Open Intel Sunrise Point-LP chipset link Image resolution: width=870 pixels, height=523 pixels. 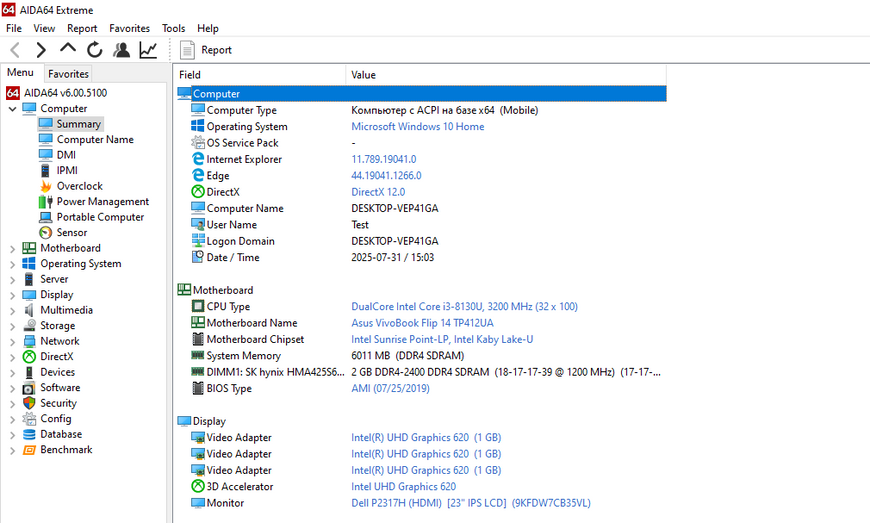[x=442, y=339]
